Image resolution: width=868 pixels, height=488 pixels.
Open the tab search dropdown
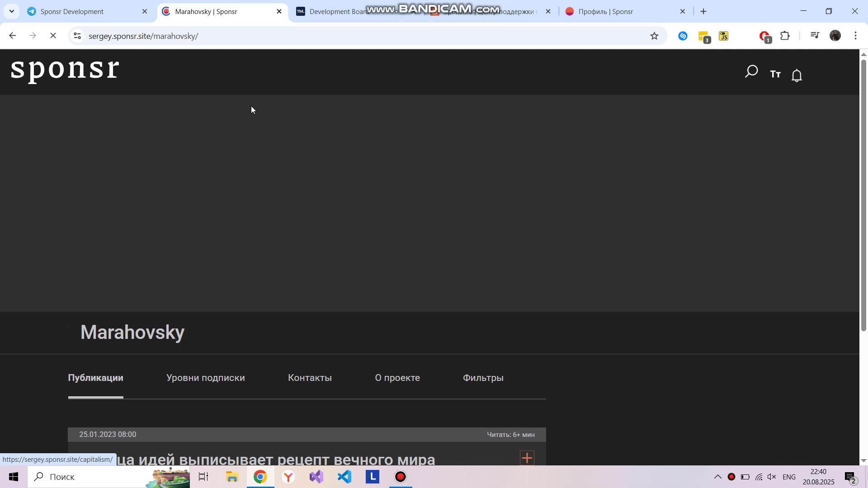tap(11, 11)
